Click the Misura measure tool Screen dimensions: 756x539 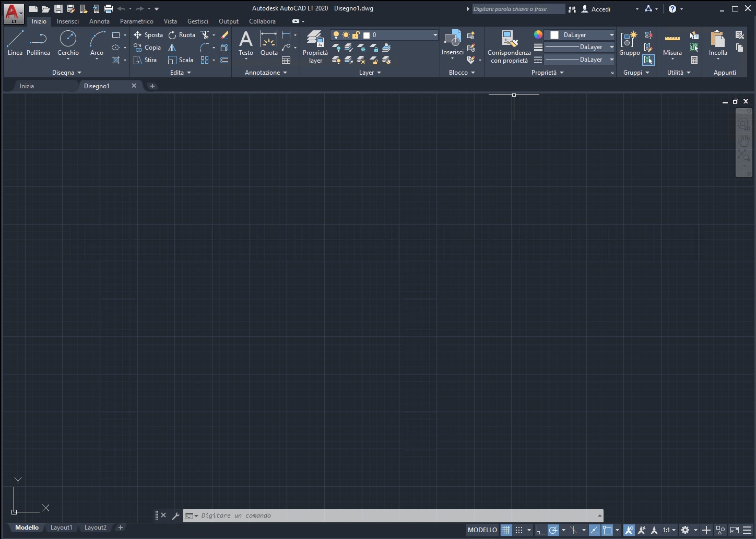(x=672, y=43)
